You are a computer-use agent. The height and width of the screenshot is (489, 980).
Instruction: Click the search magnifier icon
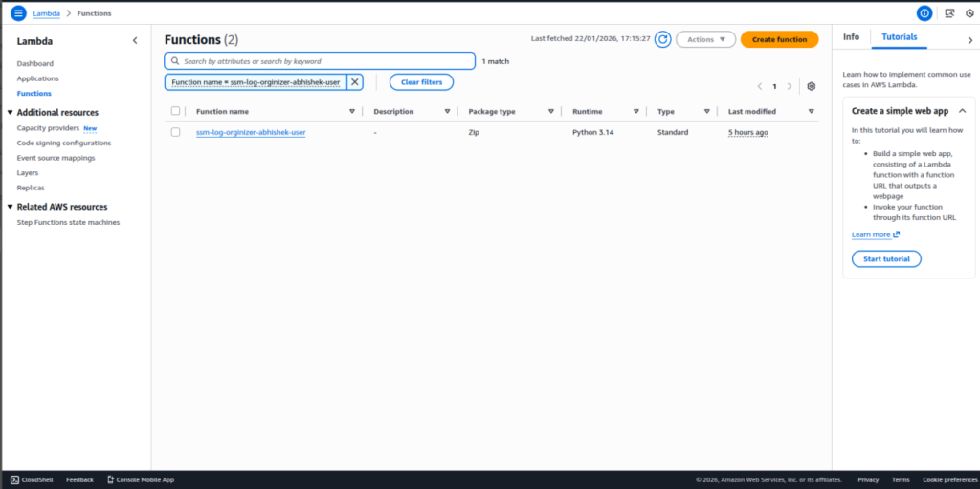click(x=176, y=61)
